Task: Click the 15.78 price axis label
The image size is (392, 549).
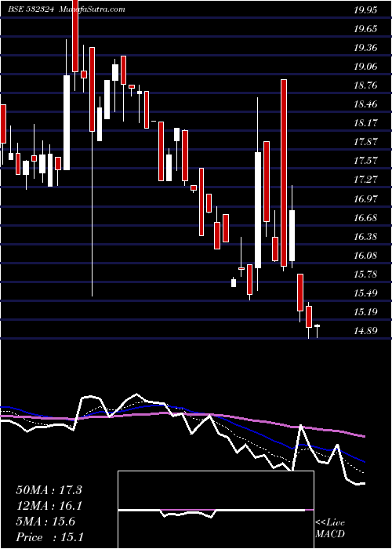Action: click(365, 274)
